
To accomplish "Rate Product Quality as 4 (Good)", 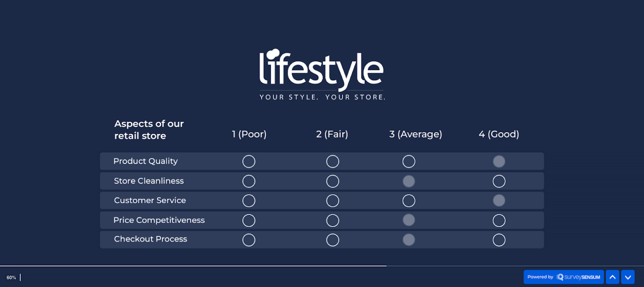I will coord(499,161).
